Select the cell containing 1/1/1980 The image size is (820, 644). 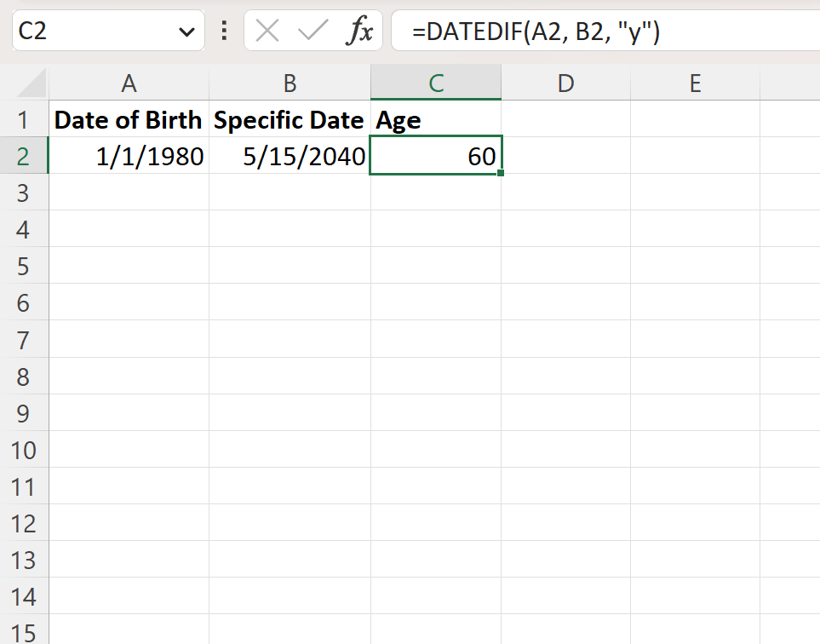[x=129, y=157]
